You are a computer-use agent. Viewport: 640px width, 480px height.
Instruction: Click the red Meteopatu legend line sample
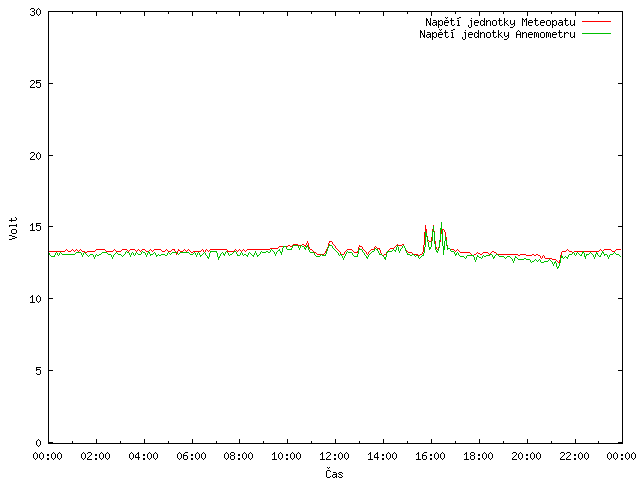(x=596, y=21)
